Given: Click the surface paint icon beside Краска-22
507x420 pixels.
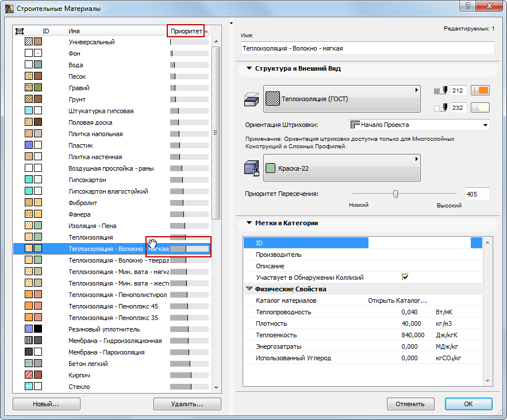Looking at the screenshot, I should 251,168.
